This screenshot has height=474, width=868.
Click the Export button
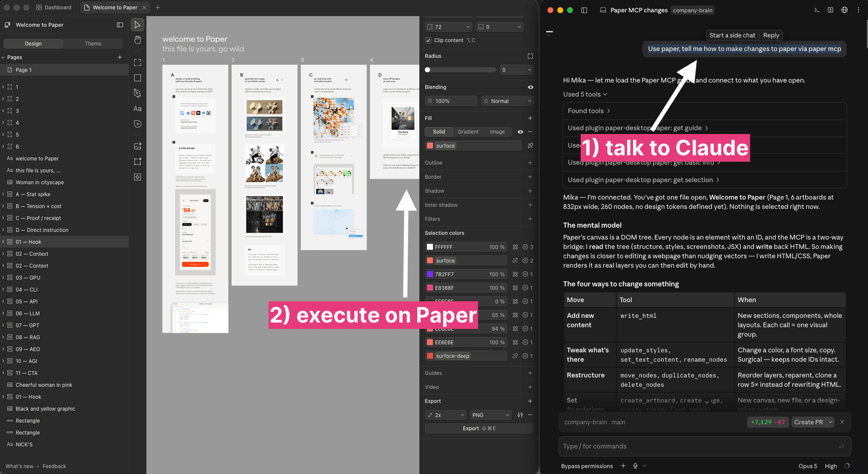[x=479, y=428]
